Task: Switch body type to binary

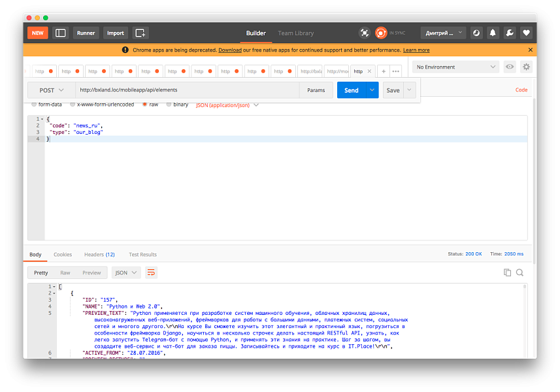Action: [177, 104]
